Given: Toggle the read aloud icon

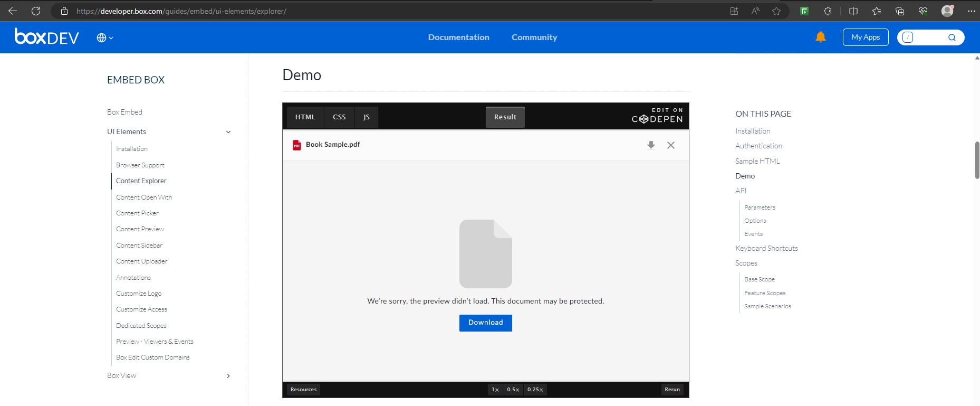Looking at the screenshot, I should 755,11.
